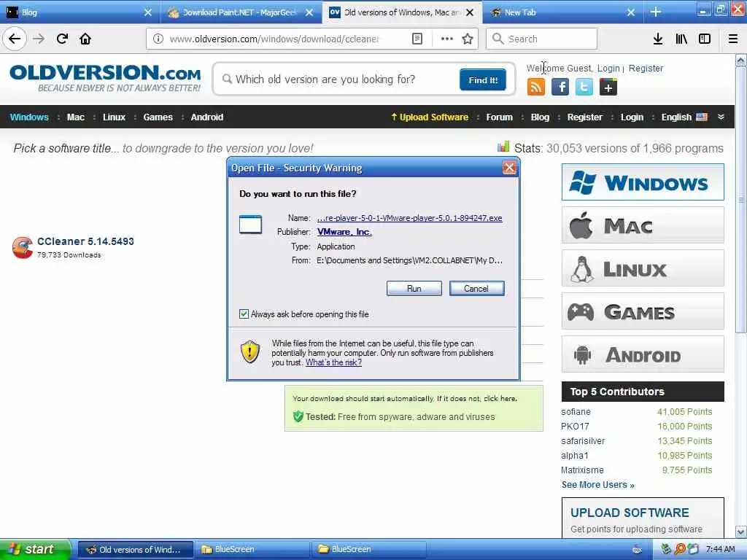Reload the current page
Viewport: 747px width, 560px height.
click(x=62, y=39)
